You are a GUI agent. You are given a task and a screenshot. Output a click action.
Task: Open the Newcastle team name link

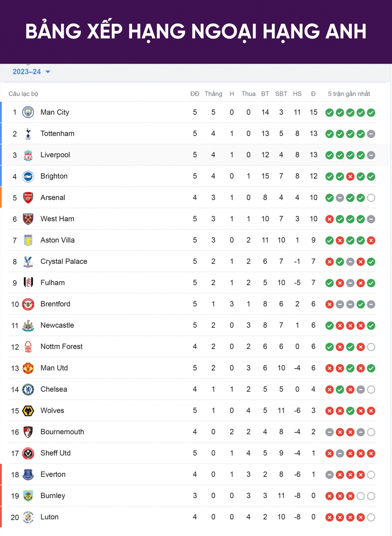(x=57, y=325)
